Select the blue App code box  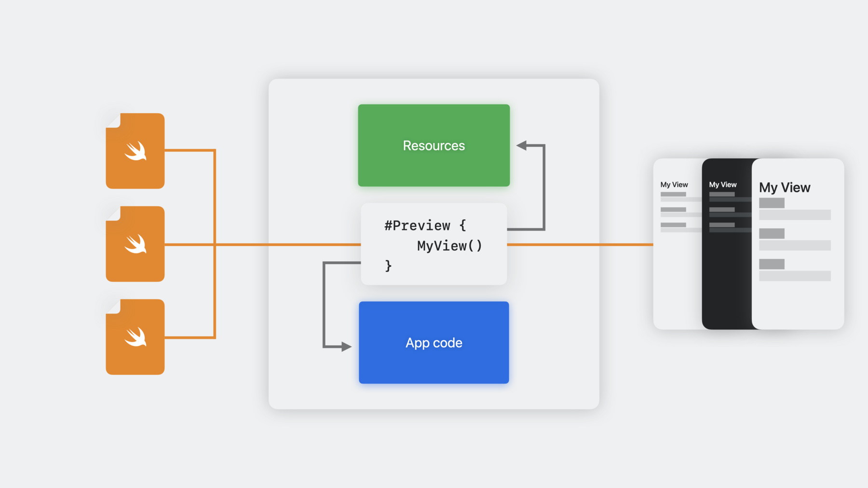click(434, 342)
